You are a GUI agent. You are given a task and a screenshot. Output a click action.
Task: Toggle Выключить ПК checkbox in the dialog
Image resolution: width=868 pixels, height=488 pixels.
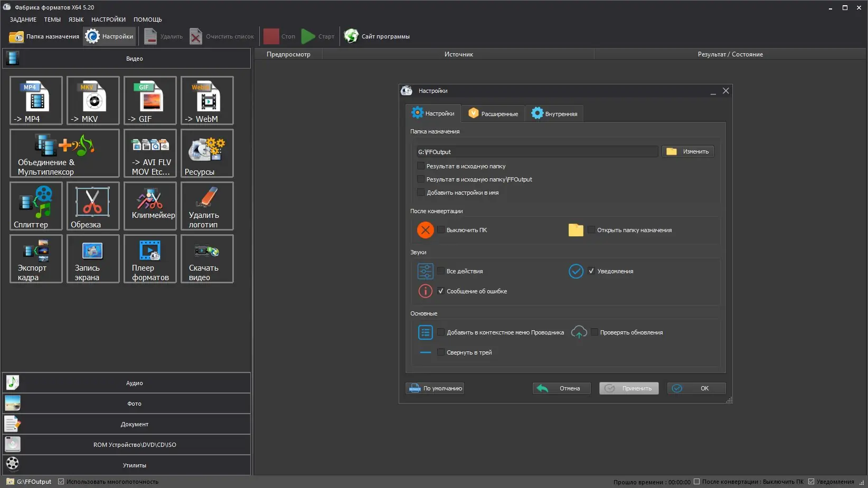point(441,230)
